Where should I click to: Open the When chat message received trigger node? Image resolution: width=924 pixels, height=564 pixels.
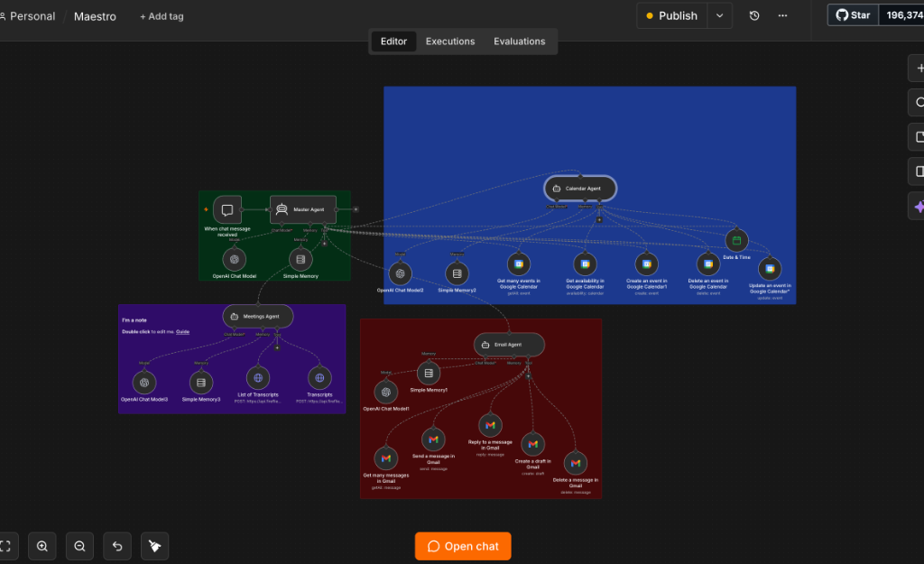coord(226,209)
